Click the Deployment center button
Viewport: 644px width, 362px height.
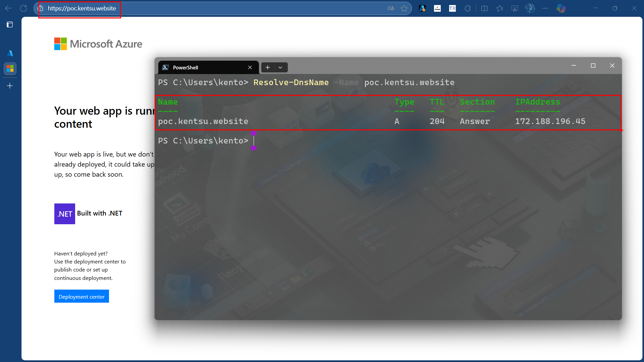[82, 296]
